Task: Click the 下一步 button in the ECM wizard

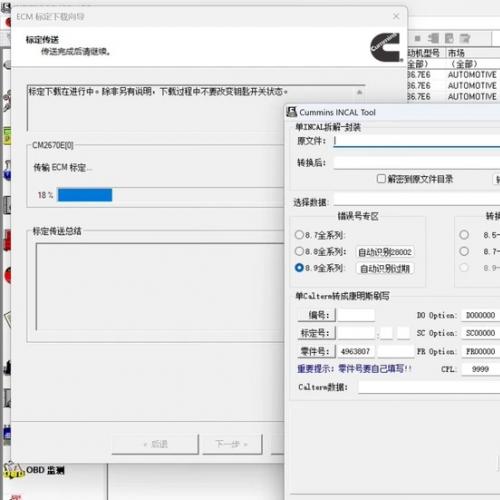Action: tap(232, 444)
